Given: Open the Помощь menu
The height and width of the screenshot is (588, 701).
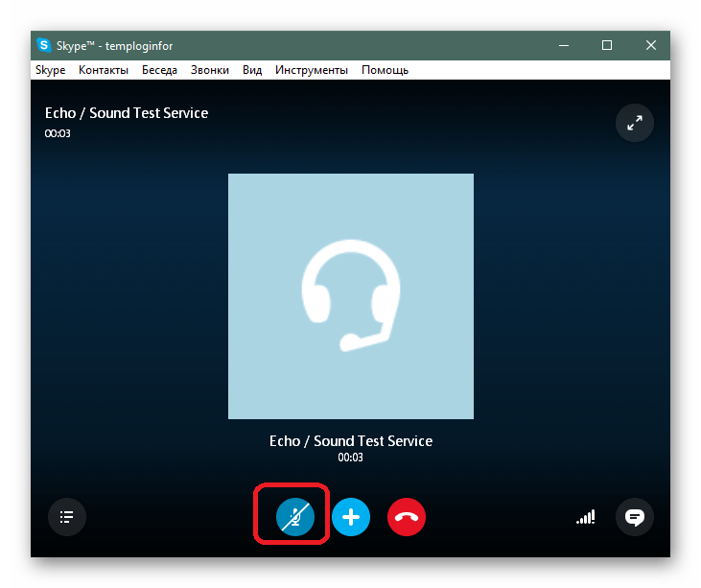Looking at the screenshot, I should (x=385, y=70).
